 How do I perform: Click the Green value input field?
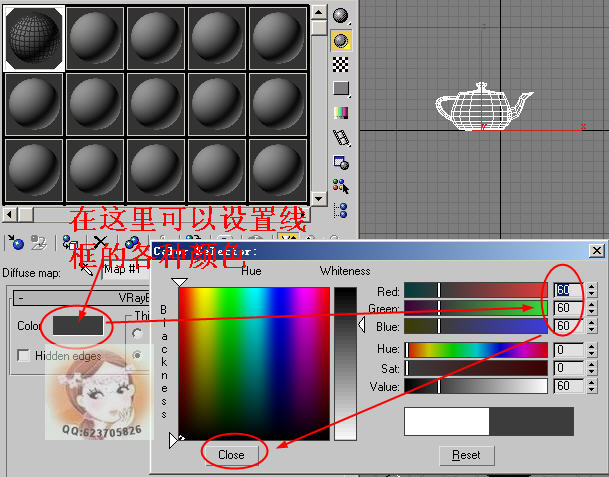pyautogui.click(x=563, y=308)
